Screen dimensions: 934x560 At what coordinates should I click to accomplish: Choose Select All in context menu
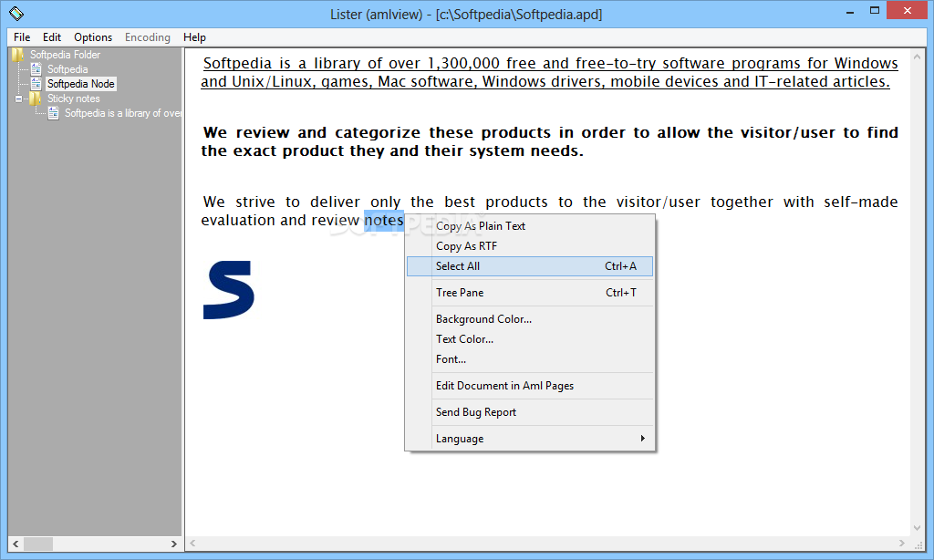530,266
